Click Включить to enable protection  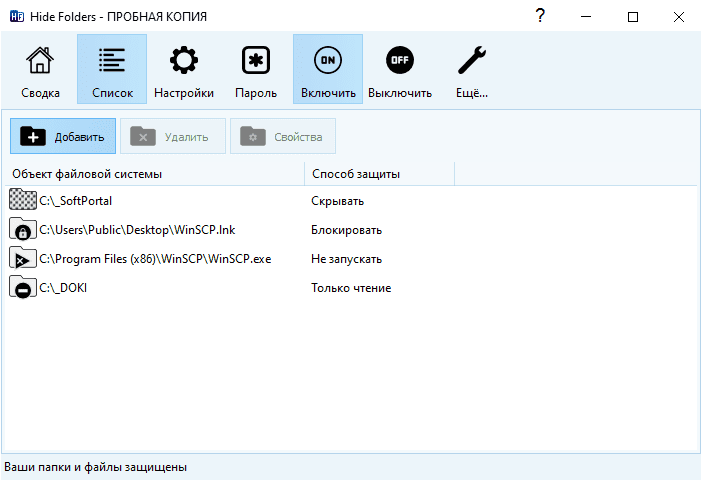coord(328,69)
